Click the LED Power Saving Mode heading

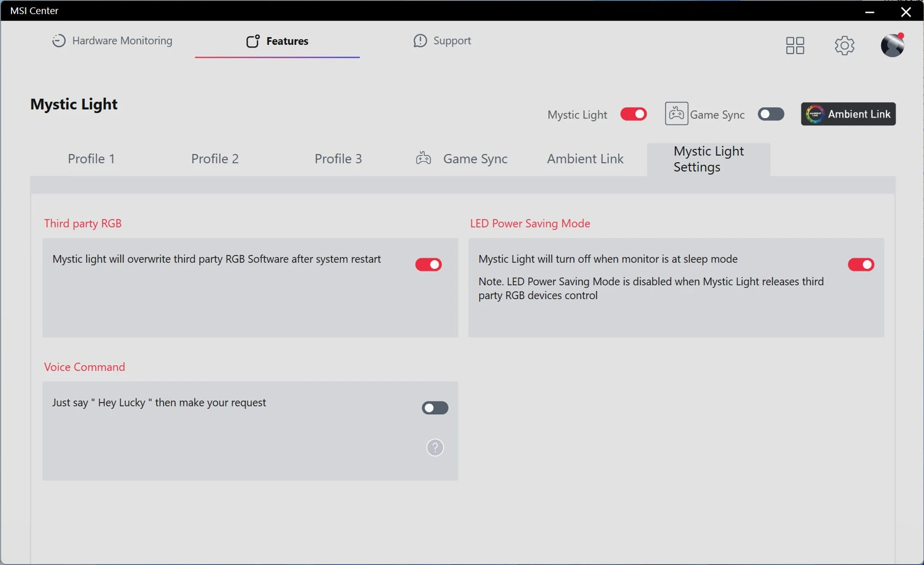point(530,223)
